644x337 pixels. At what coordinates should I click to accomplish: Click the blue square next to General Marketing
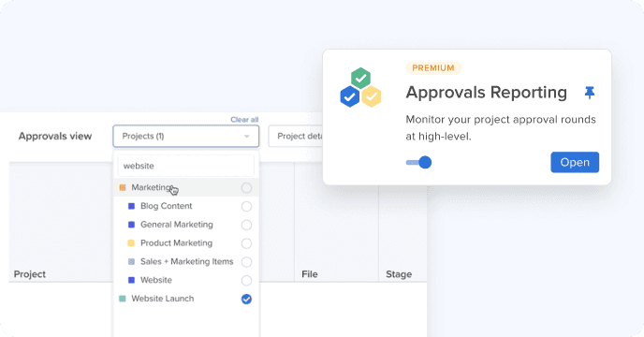(131, 225)
